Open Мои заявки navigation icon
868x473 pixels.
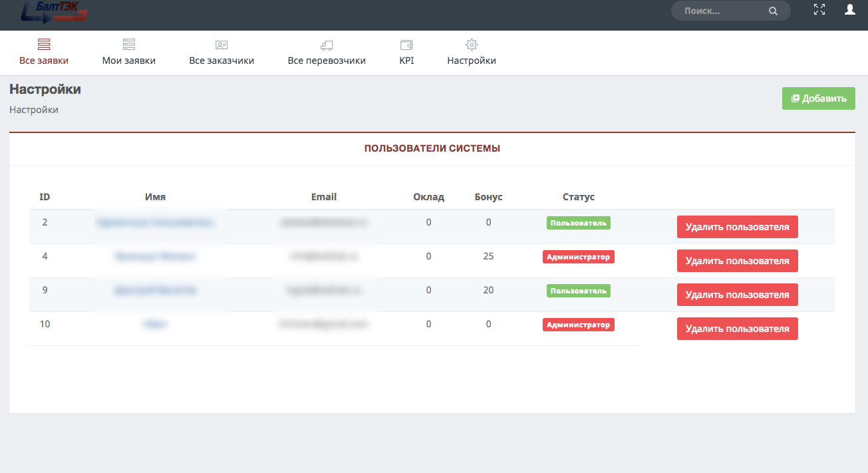[129, 45]
